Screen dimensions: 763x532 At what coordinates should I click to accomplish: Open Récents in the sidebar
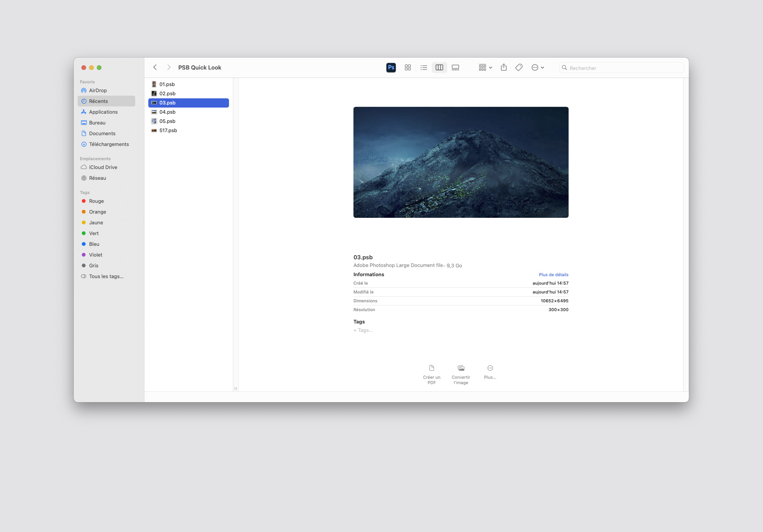98,101
